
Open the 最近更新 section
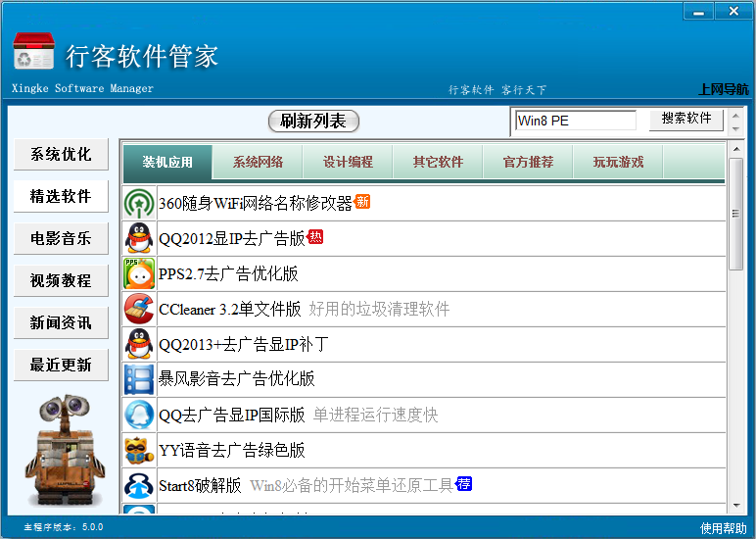click(61, 366)
